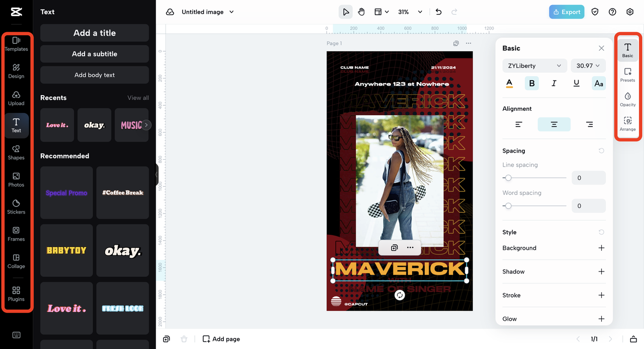Align text to the center
This screenshot has width=644, height=349.
[x=554, y=124]
